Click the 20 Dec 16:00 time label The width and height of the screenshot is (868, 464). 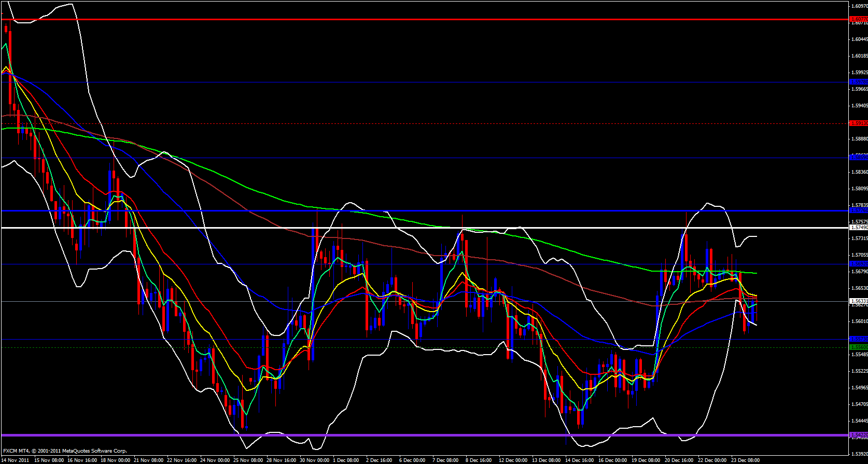pyautogui.click(x=679, y=460)
